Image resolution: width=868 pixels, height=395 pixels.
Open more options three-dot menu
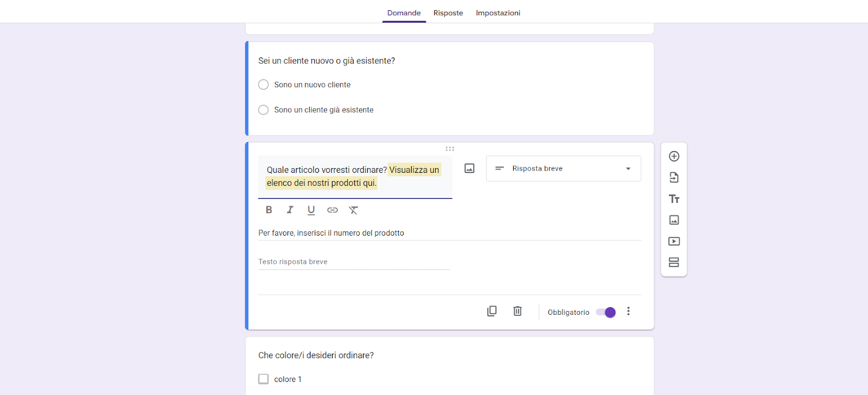(628, 311)
